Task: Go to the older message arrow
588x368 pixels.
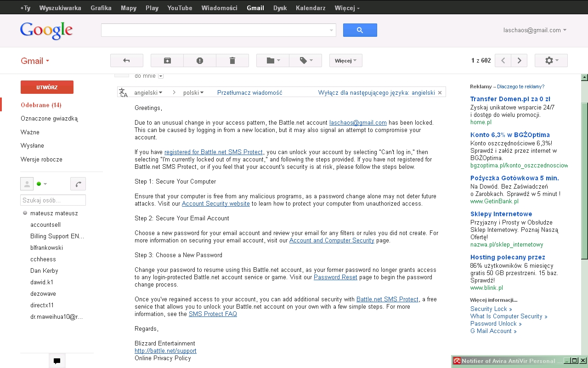Action: (519, 61)
